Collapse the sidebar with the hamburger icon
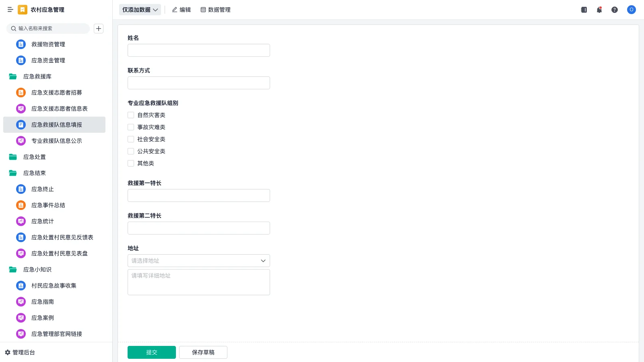 [10, 10]
